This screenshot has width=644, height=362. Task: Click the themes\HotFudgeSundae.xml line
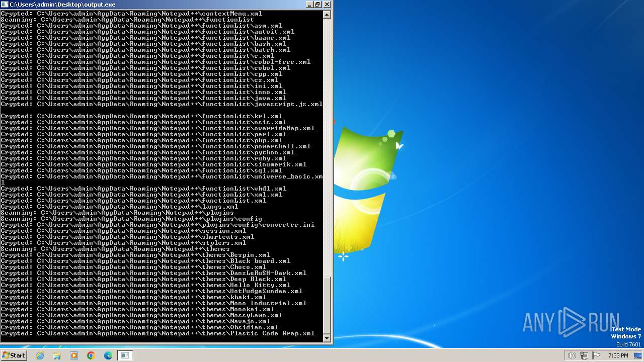(x=151, y=291)
